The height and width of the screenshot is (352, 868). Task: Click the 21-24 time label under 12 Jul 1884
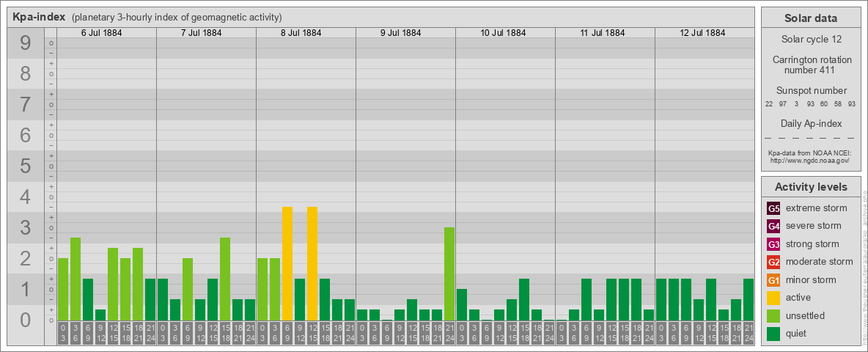coord(749,334)
